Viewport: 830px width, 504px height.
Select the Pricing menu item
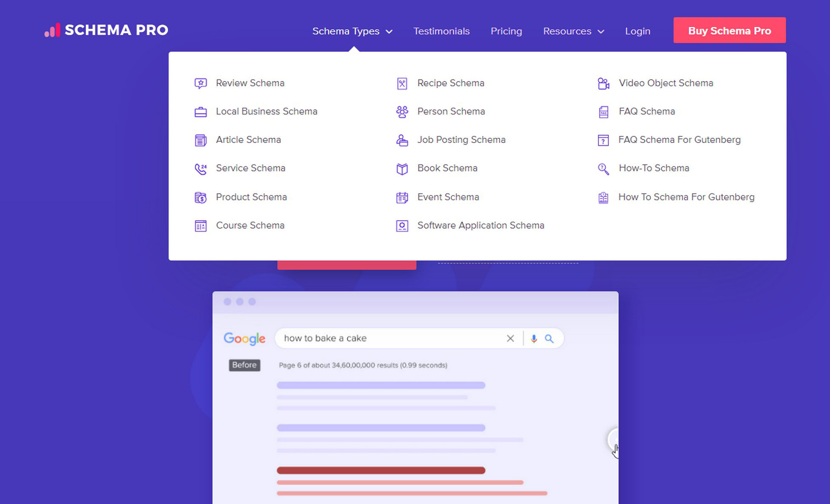507,31
